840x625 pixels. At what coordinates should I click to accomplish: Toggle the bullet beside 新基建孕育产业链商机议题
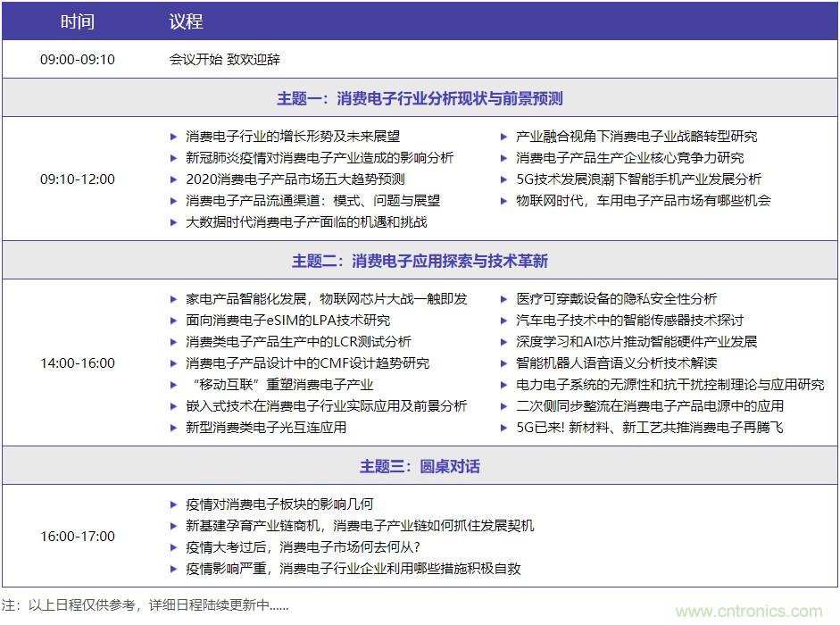click(174, 526)
